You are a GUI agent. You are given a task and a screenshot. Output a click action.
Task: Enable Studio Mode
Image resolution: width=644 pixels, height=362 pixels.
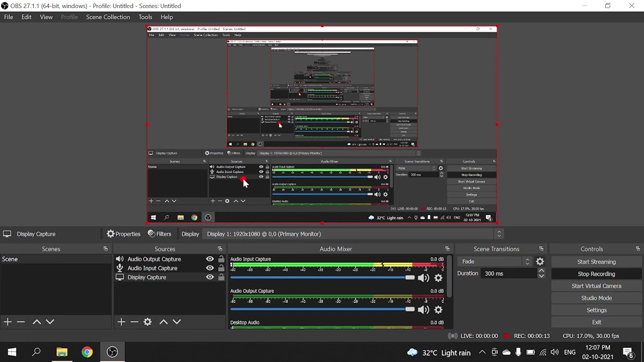pos(596,298)
